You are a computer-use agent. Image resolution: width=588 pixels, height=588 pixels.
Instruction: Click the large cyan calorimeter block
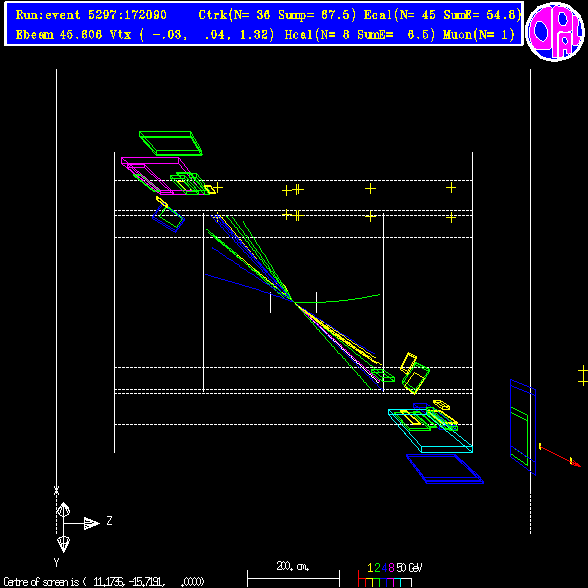pos(430,431)
